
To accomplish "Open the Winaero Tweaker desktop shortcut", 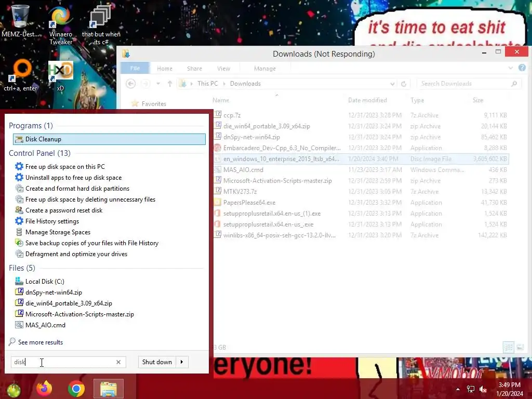I will [60, 24].
